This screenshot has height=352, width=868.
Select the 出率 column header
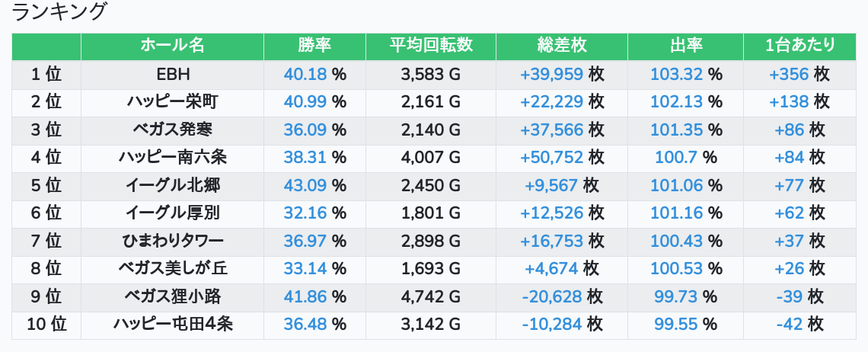[685, 46]
